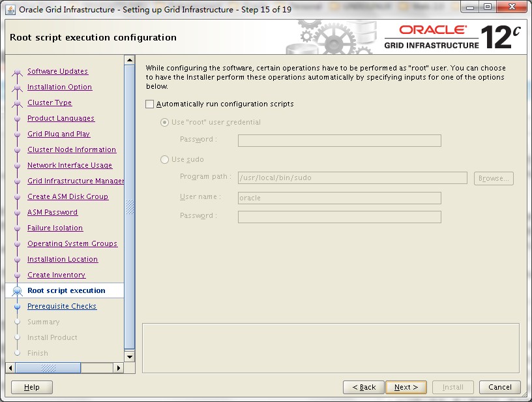The image size is (532, 402).
Task: Click the Install button
Action: tap(453, 387)
